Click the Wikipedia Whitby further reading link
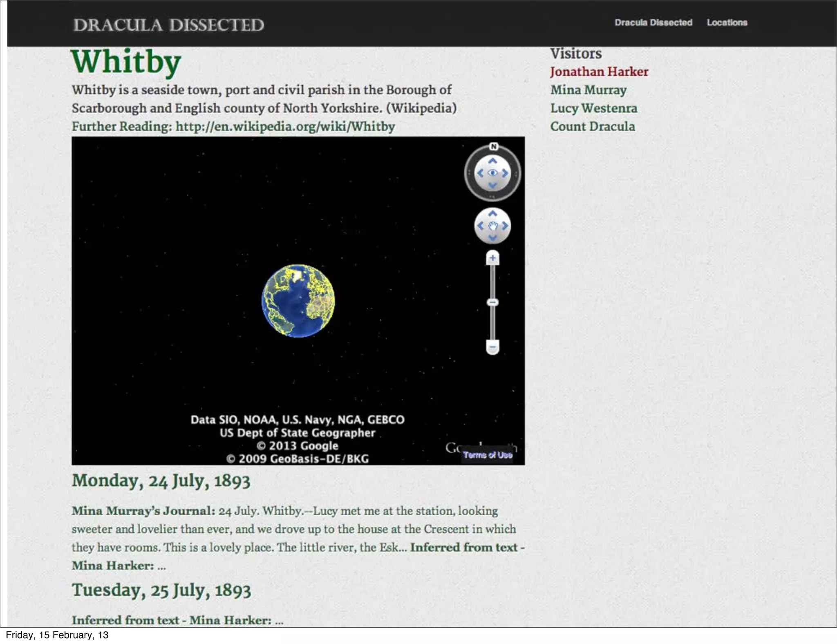837x644 pixels. point(285,127)
